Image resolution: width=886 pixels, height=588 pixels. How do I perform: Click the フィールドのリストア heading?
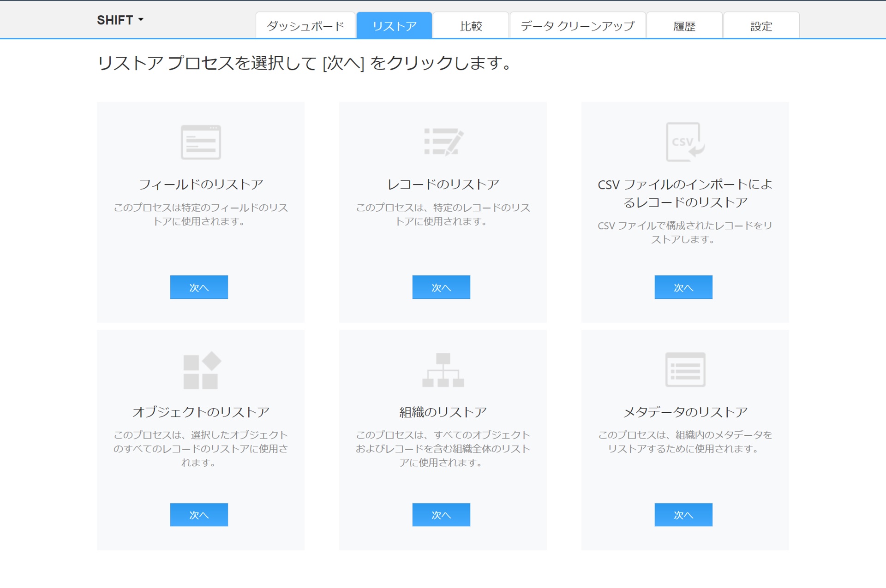point(201,184)
